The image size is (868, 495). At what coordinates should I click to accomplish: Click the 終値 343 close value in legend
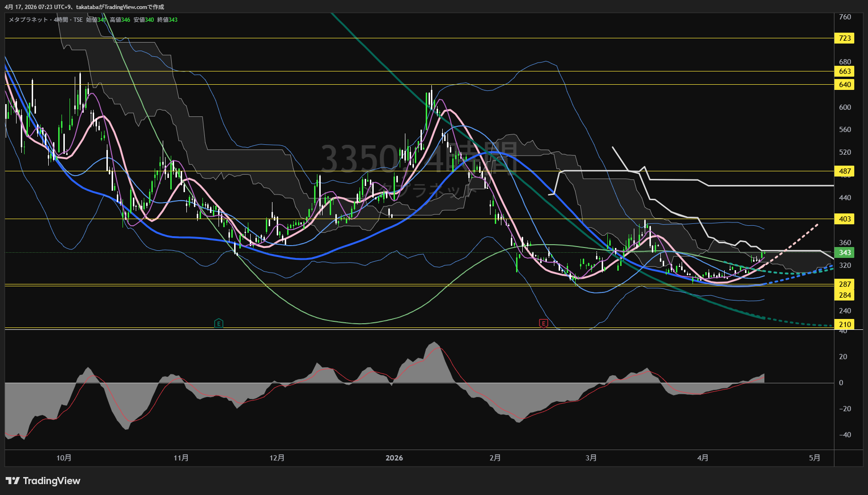(x=167, y=20)
